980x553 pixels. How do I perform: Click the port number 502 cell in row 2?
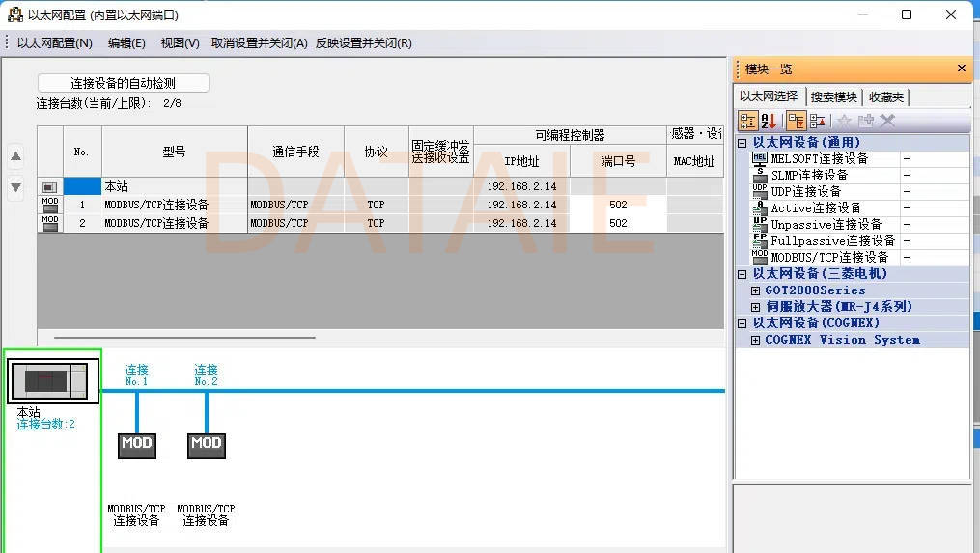(x=618, y=223)
